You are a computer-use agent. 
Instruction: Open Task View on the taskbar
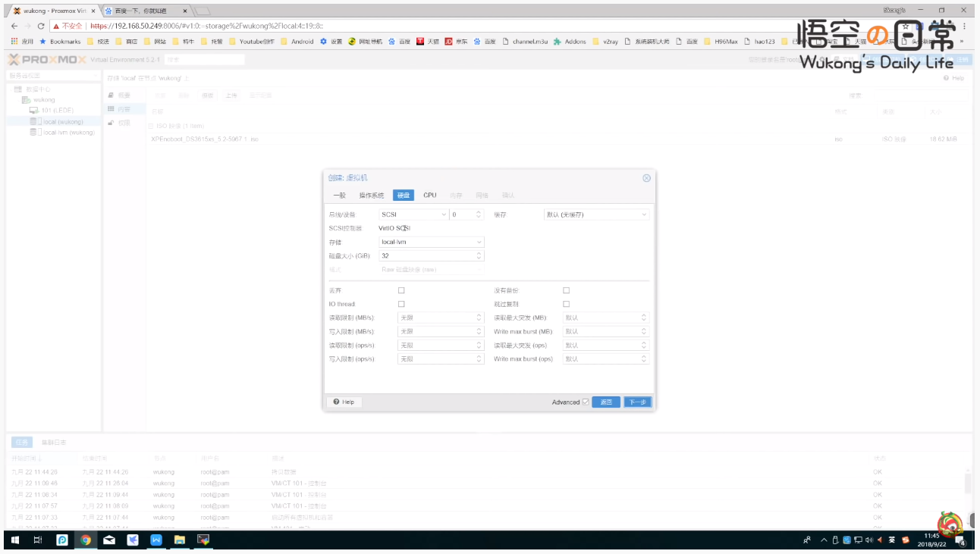pos(38,540)
